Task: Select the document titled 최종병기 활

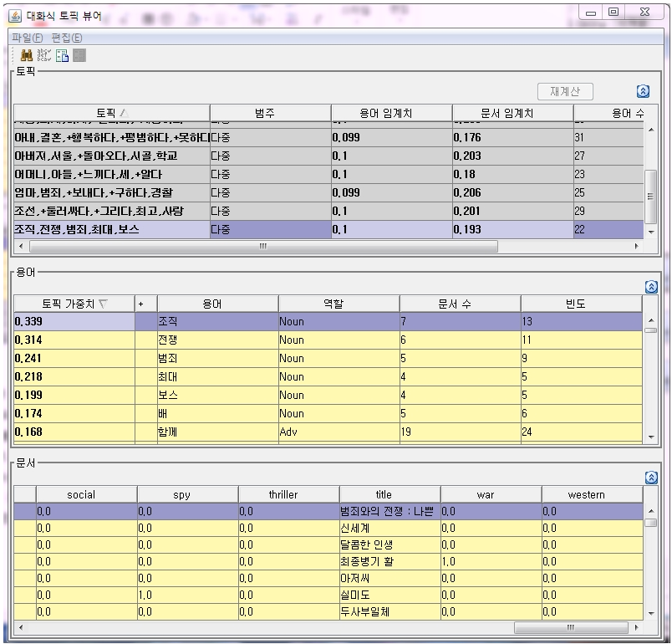Action: 328,561
